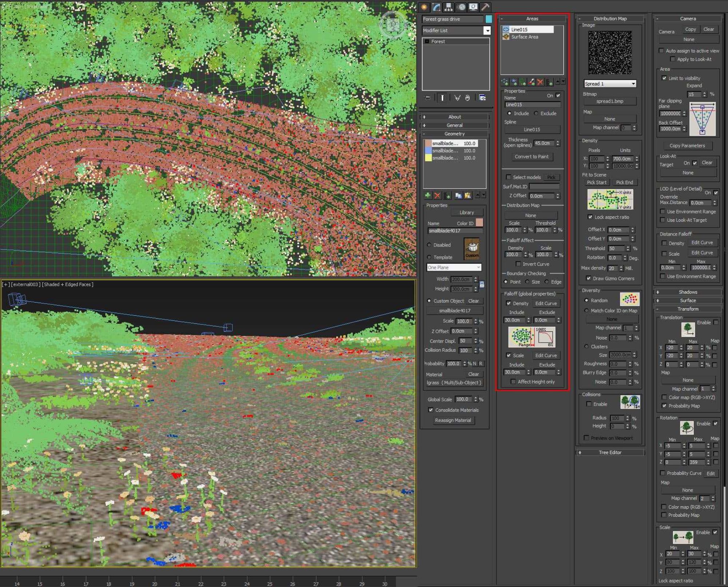Click Pick Start button

pos(597,182)
